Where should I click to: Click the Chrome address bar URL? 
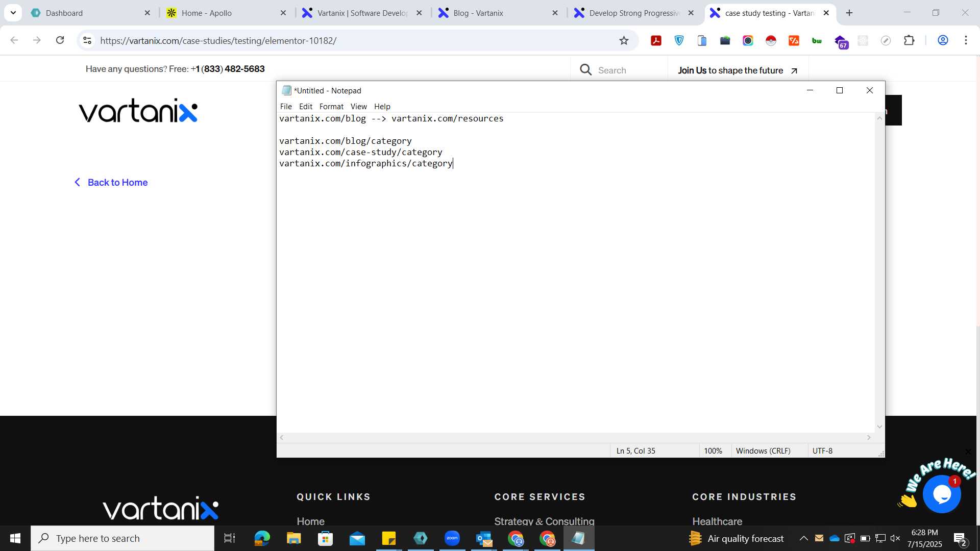218,40
